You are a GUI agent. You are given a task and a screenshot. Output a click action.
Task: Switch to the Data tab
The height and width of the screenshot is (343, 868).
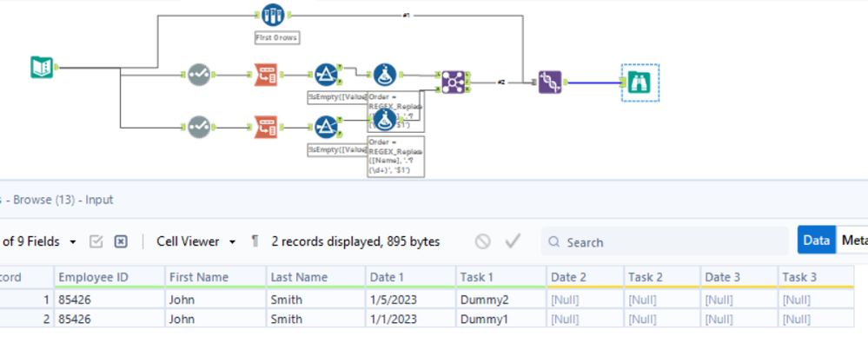817,240
